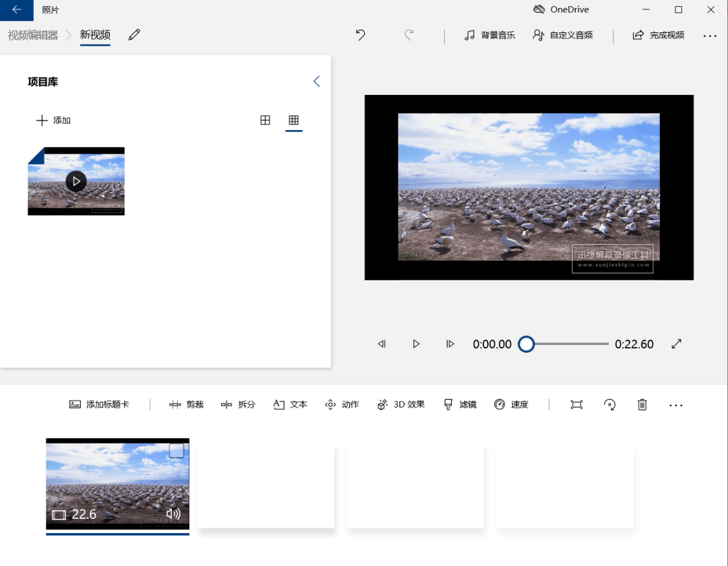Open the 背景音乐 background music option
The height and width of the screenshot is (566, 728).
490,35
